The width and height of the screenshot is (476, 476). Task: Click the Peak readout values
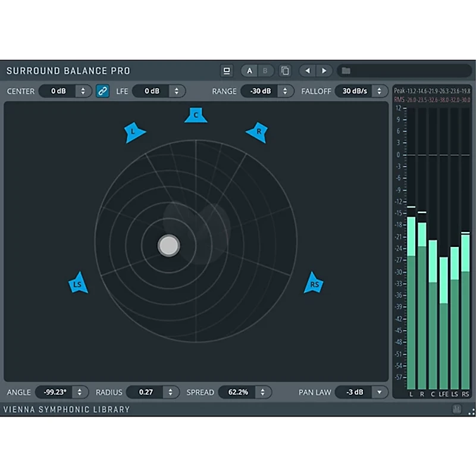438,91
